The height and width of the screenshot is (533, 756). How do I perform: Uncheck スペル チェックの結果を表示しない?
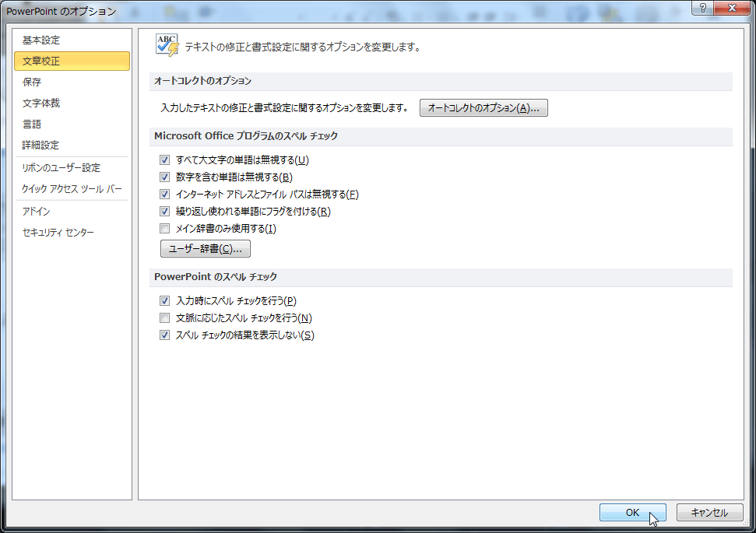(165, 335)
